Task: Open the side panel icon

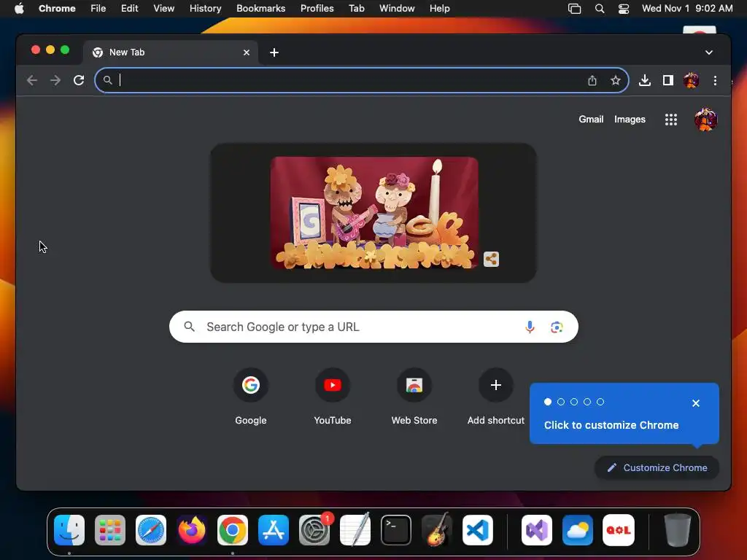Action: [668, 80]
